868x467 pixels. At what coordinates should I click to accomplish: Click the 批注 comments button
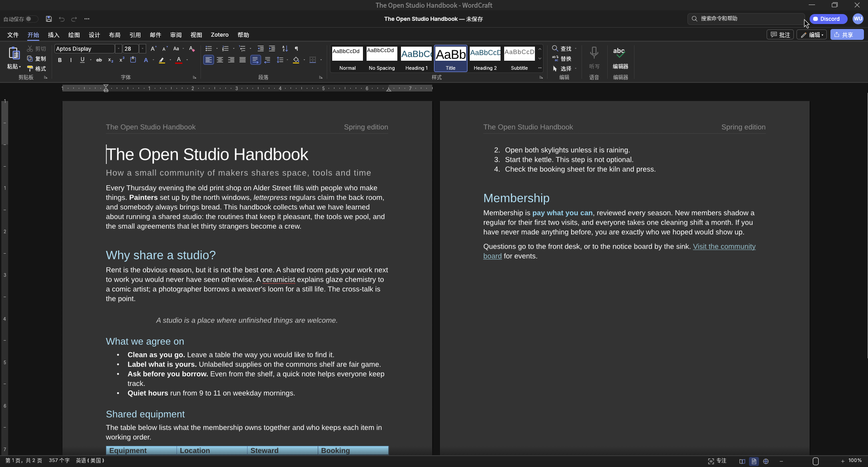pos(780,35)
